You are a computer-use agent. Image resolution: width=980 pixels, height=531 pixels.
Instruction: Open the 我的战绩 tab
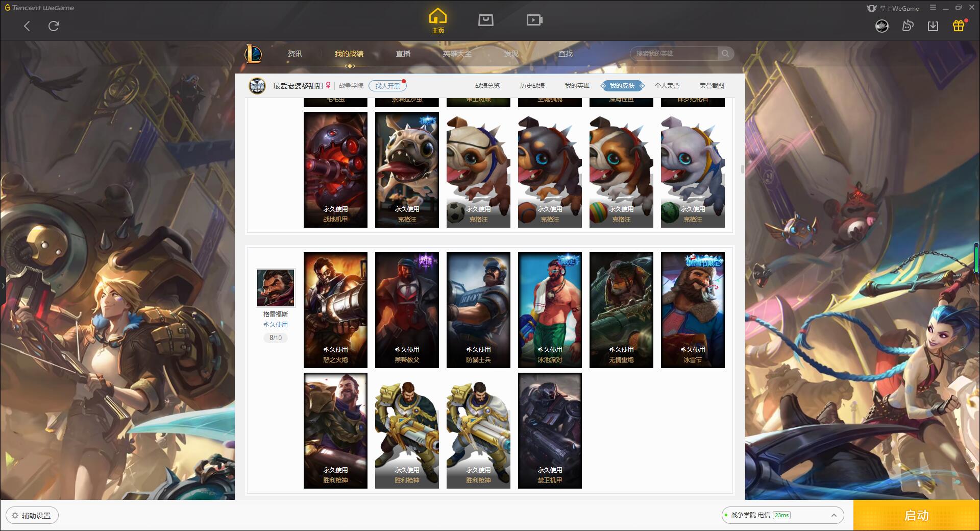click(349, 54)
